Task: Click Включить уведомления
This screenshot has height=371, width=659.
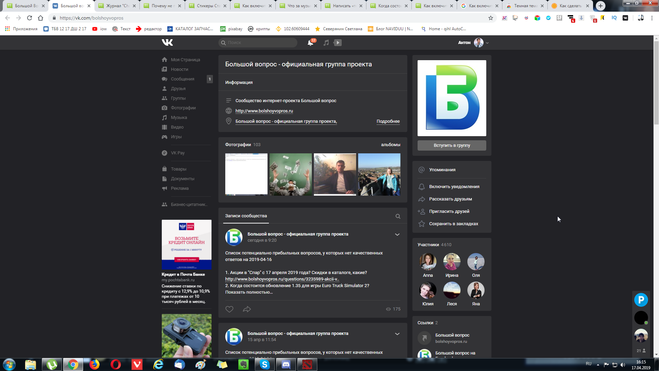Action: [454, 187]
